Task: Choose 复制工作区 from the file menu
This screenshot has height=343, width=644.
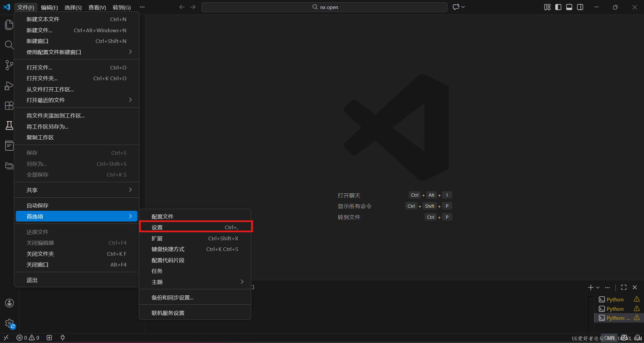Action: (x=77, y=138)
